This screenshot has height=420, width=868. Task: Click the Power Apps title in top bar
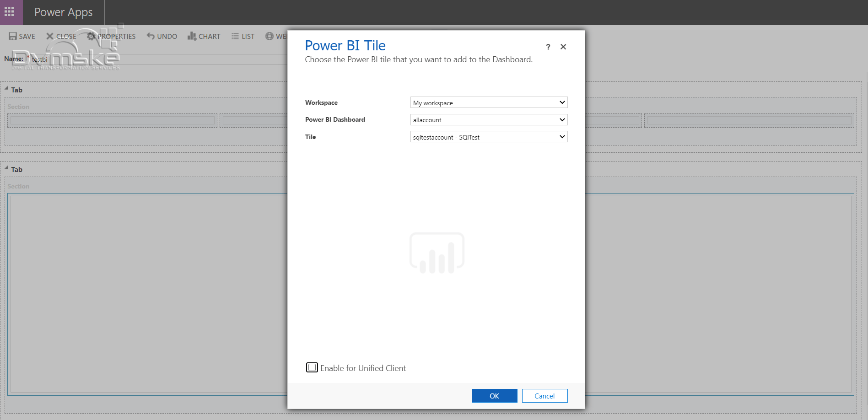point(63,12)
